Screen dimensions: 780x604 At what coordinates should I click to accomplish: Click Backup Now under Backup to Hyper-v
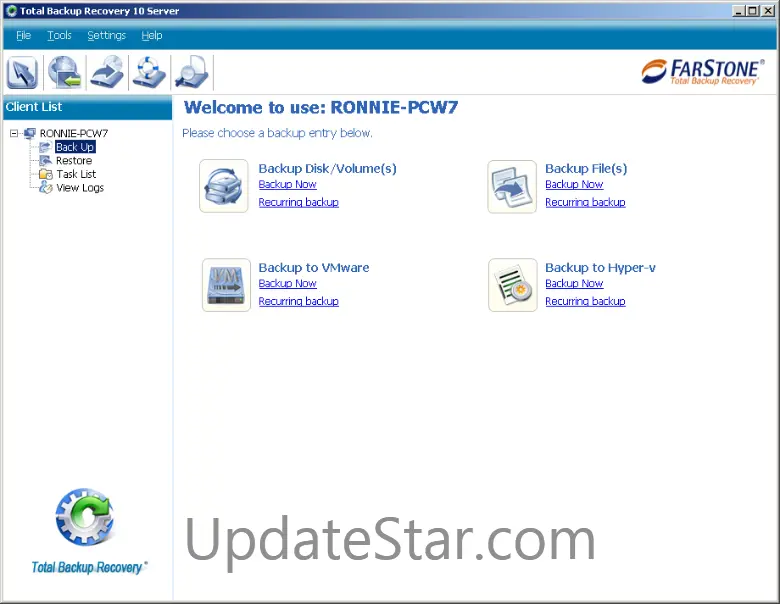(574, 283)
